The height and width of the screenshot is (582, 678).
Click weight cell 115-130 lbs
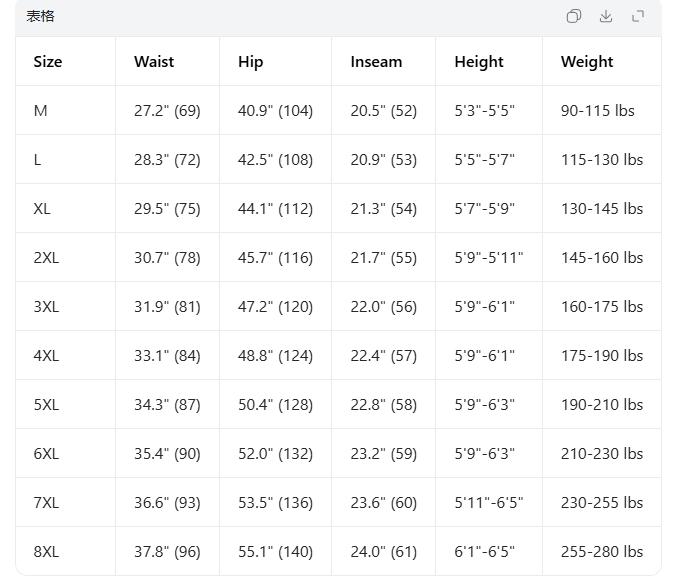tap(602, 160)
